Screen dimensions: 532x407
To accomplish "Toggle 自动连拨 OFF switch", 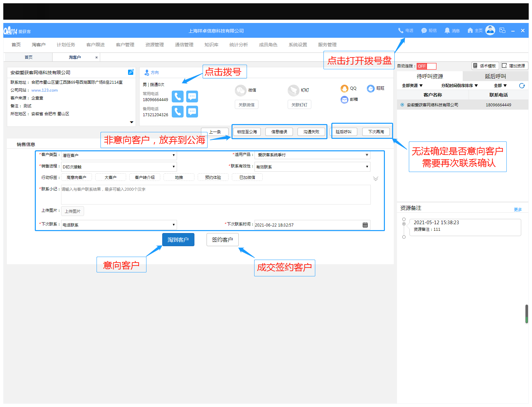I will click(x=426, y=66).
